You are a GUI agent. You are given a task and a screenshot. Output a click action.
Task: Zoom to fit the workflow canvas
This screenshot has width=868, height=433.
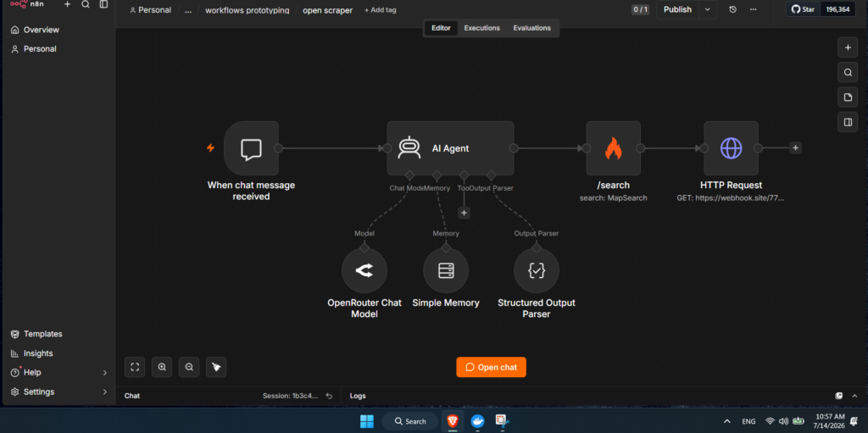[x=135, y=367]
